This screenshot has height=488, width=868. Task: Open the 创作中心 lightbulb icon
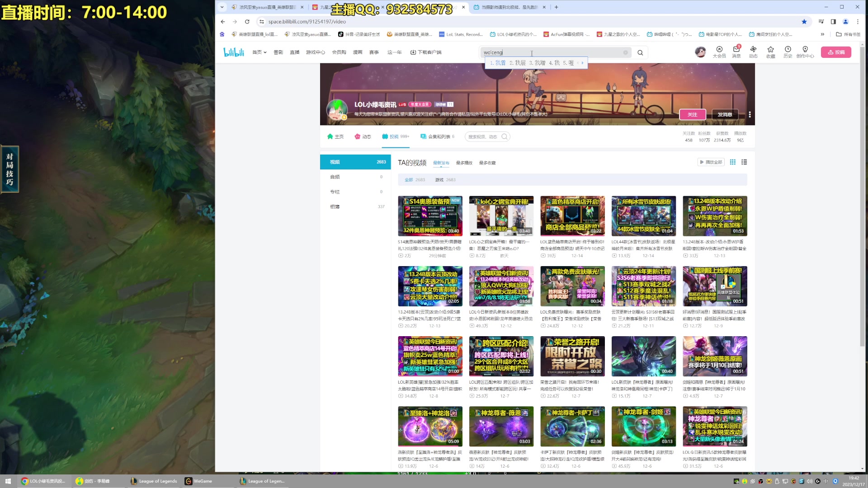805,52
